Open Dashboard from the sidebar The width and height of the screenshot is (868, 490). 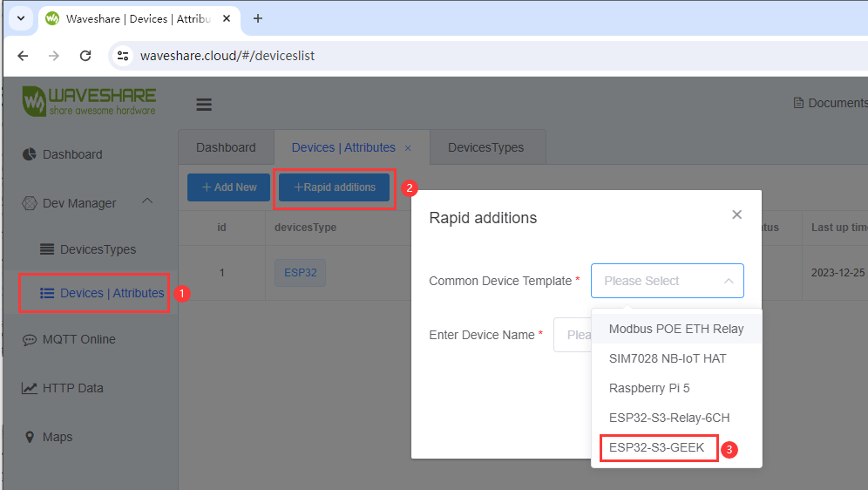click(x=72, y=154)
